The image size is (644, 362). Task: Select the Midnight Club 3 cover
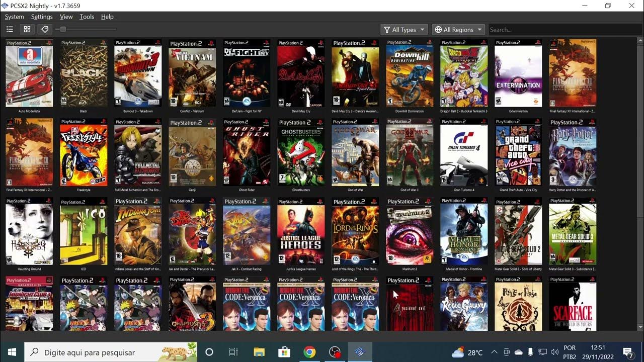click(29, 304)
